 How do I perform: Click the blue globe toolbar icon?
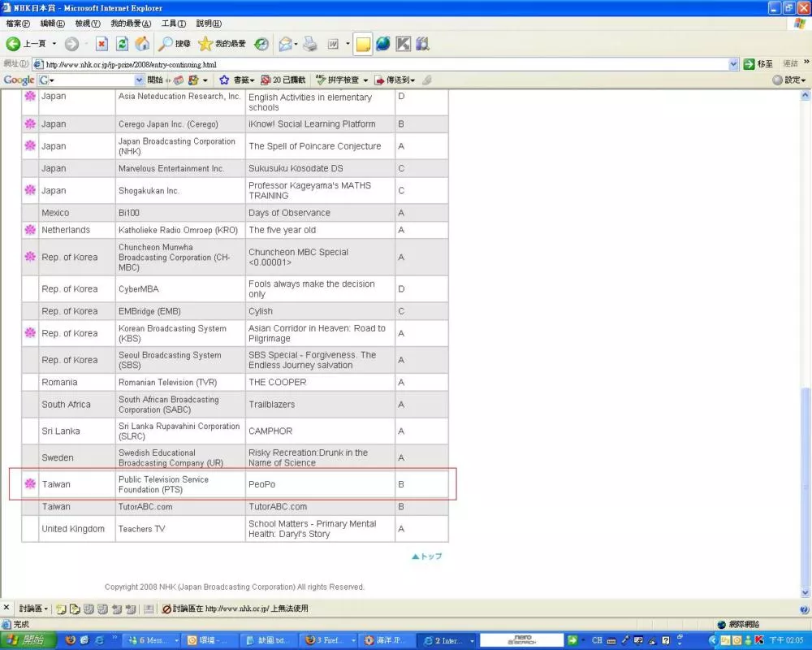click(382, 44)
